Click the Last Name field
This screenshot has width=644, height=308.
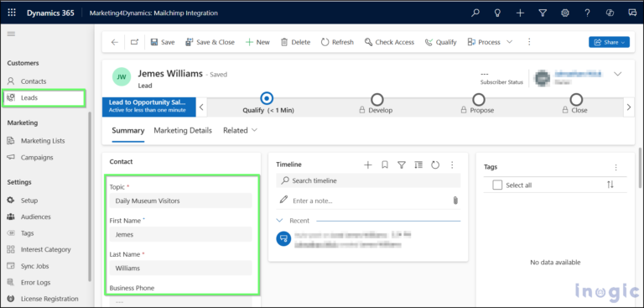tap(180, 268)
